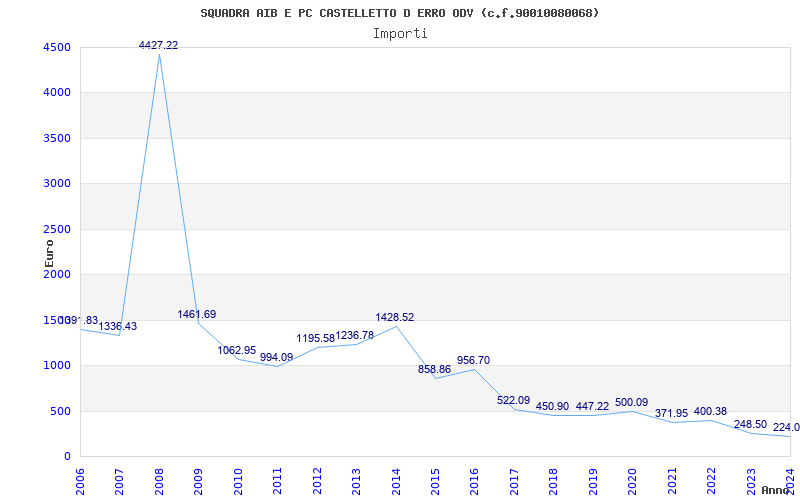
Task: Select the 400.38 data label
Action: 710,411
